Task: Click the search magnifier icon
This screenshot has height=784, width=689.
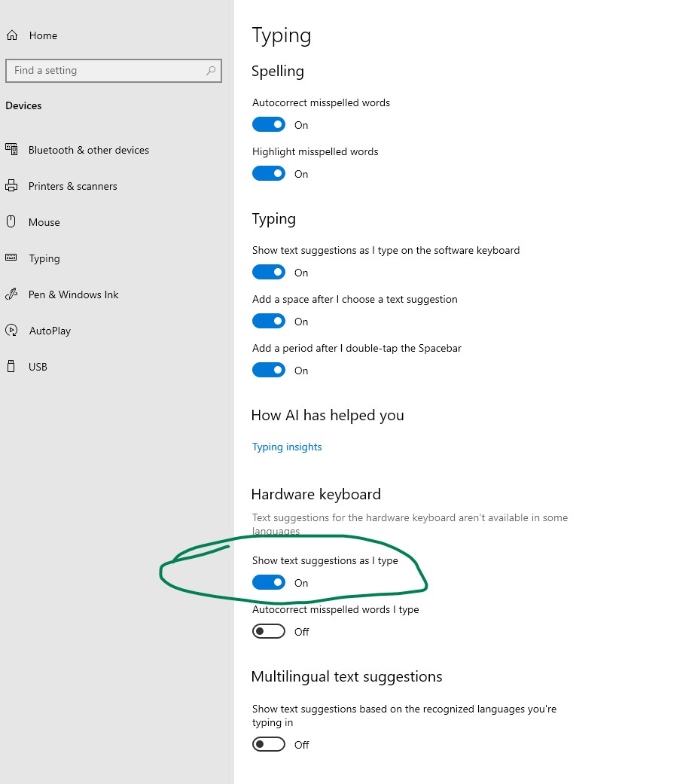Action: 211,71
